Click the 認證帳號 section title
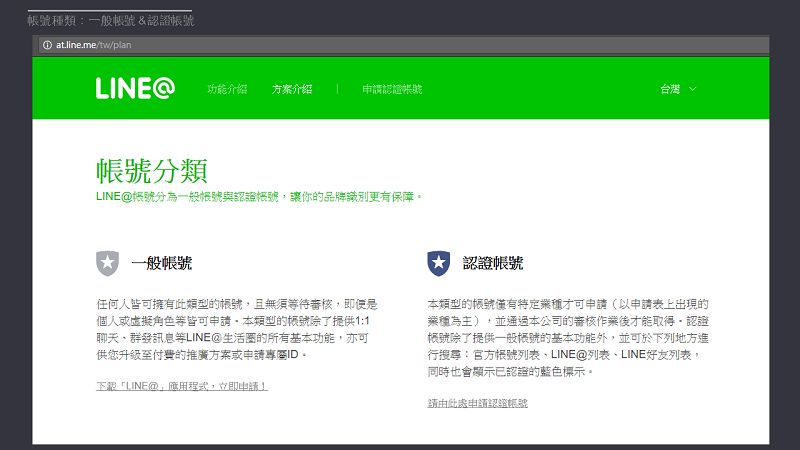The image size is (800, 450). tap(493, 263)
